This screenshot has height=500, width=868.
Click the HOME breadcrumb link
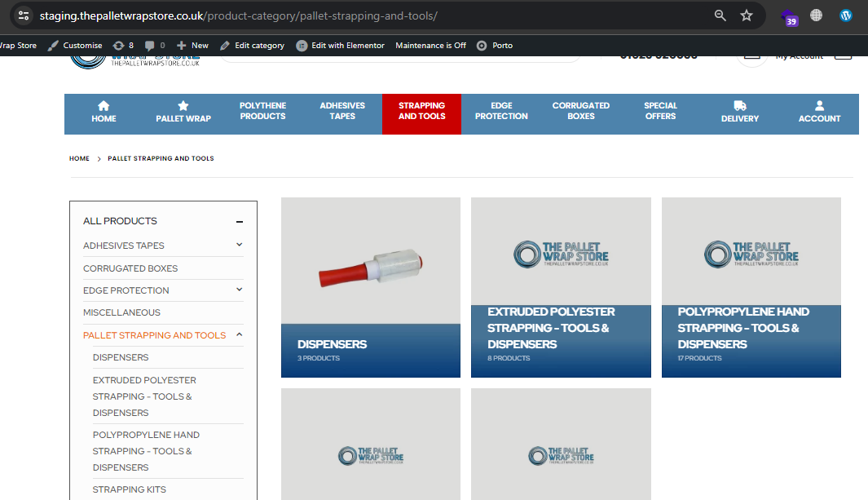pyautogui.click(x=79, y=158)
